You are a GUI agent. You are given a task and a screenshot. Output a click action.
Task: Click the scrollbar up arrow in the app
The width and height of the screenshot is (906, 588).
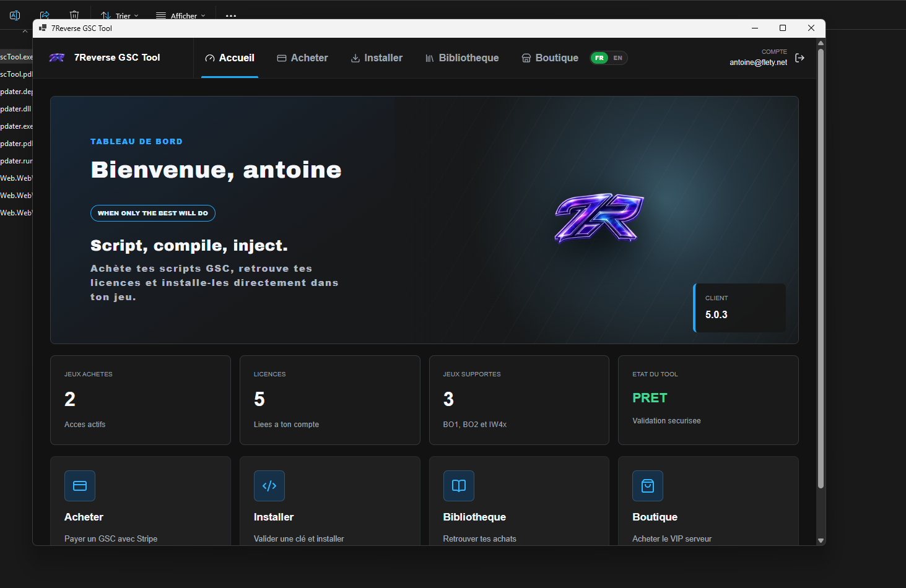(821, 43)
